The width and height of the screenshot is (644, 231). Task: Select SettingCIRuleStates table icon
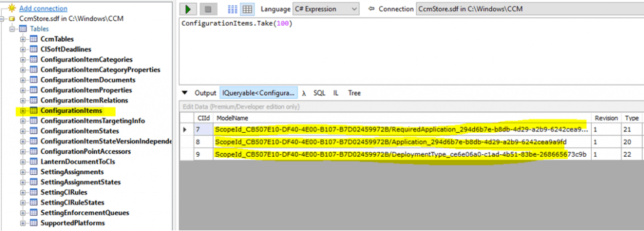tap(34, 203)
